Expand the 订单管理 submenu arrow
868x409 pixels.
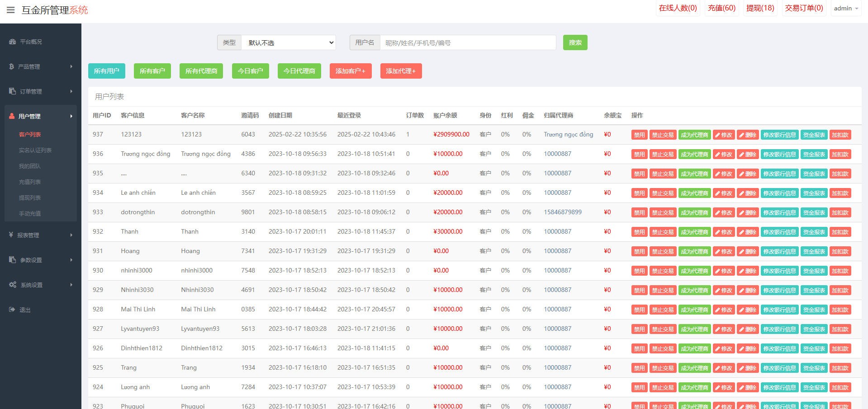pyautogui.click(x=71, y=91)
